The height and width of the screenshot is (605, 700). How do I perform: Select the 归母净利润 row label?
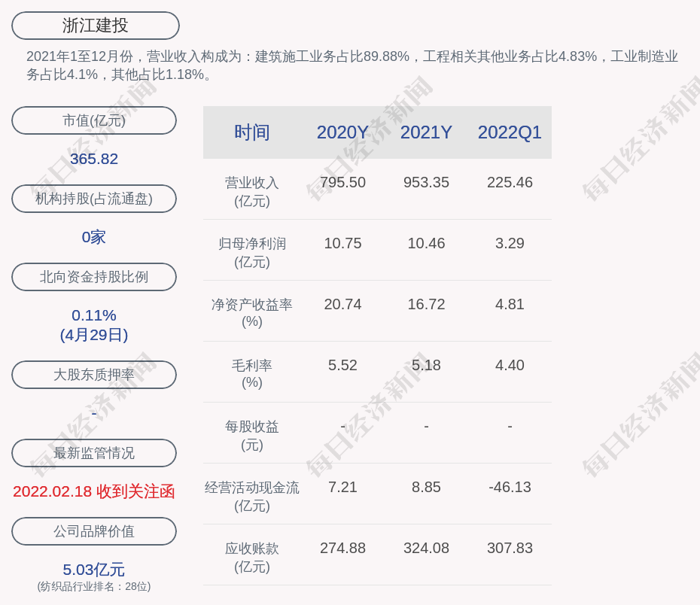coord(252,252)
